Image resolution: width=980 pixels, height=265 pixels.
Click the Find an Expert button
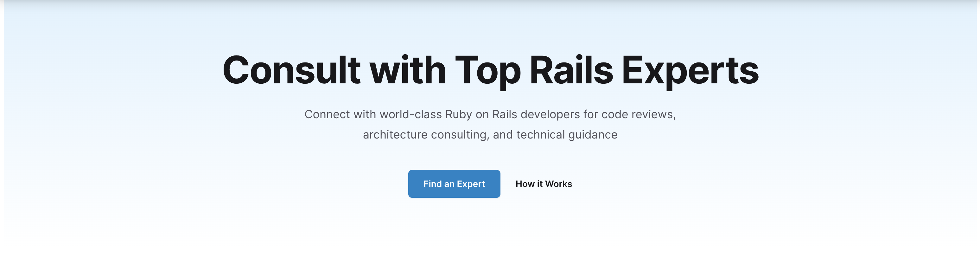click(x=454, y=184)
